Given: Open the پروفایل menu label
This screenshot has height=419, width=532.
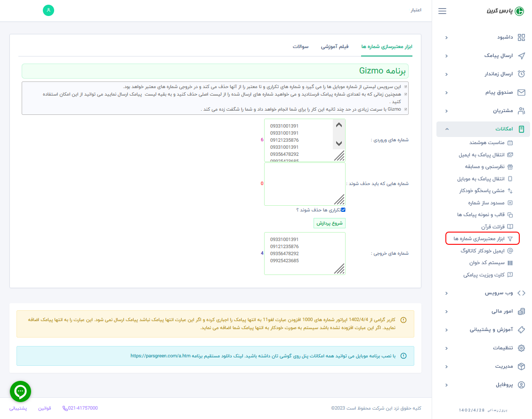Looking at the screenshot, I should pyautogui.click(x=504, y=385).
